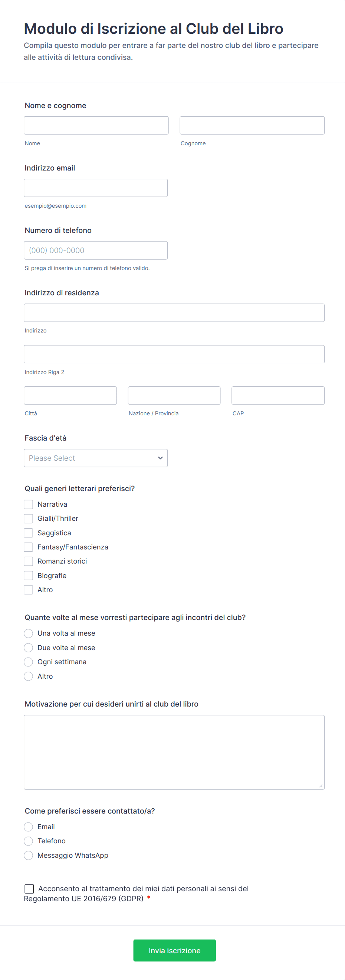Select Due volte al mese
Viewport: 345px width, 980px height.
[29, 648]
